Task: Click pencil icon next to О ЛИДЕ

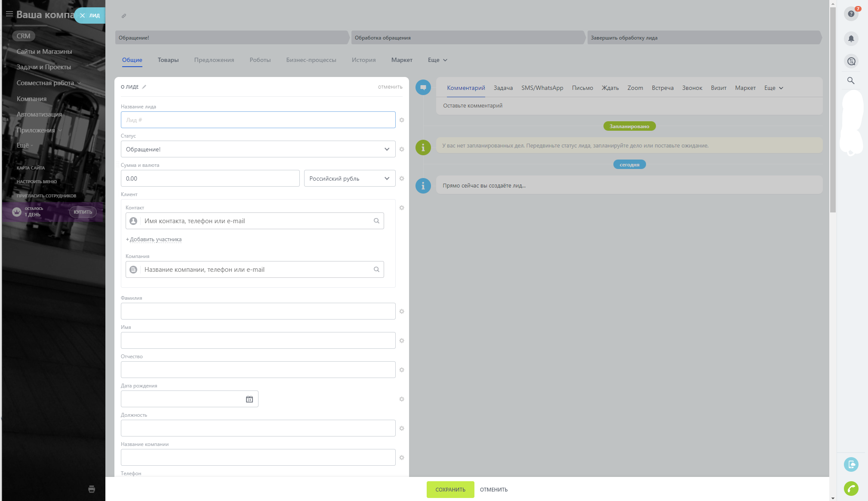Action: pyautogui.click(x=144, y=87)
